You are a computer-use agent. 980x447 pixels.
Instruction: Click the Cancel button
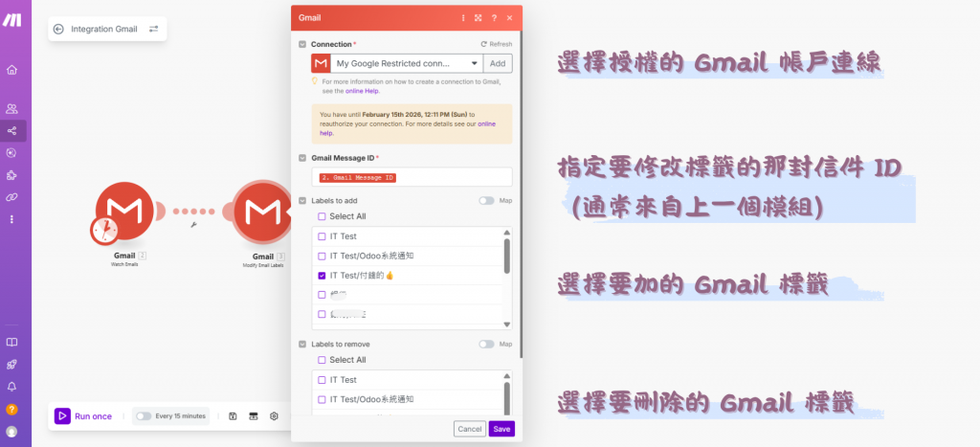pyautogui.click(x=470, y=429)
